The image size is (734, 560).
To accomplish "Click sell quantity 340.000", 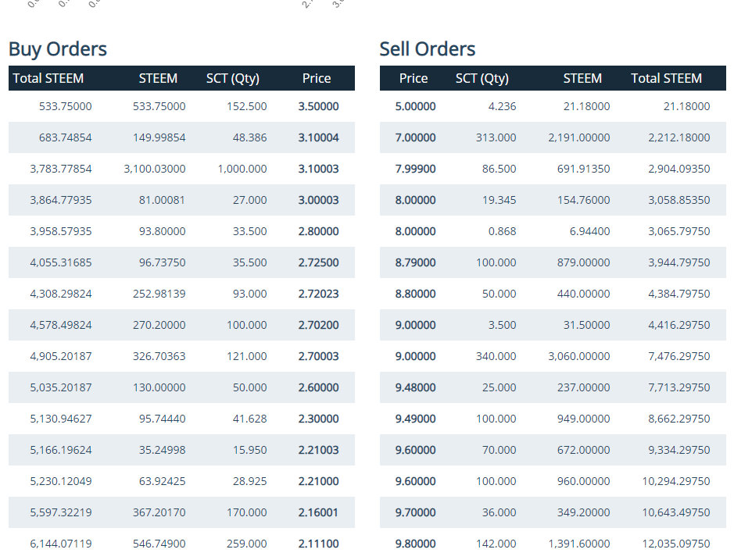I will click(496, 356).
